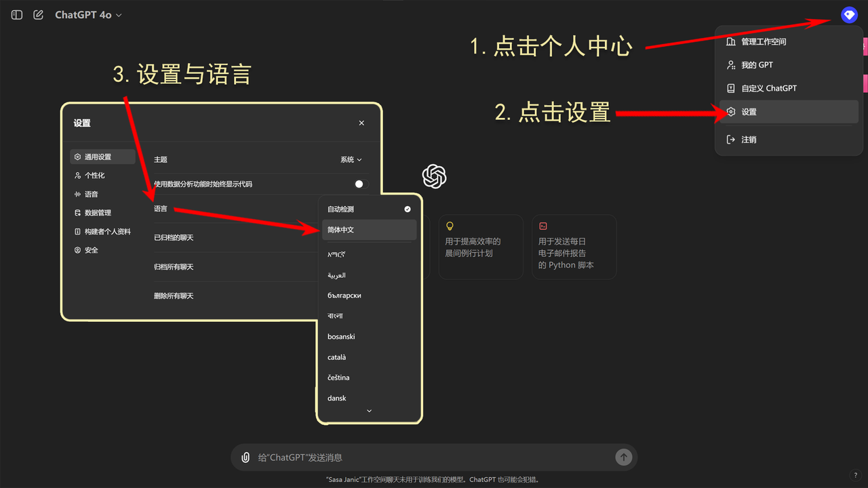This screenshot has height=488, width=868.
Task: Close the 设置 dialog with X
Action: (361, 123)
